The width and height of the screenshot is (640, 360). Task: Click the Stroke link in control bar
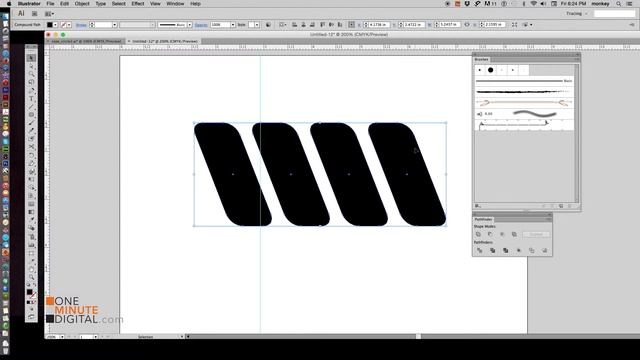pos(81,25)
